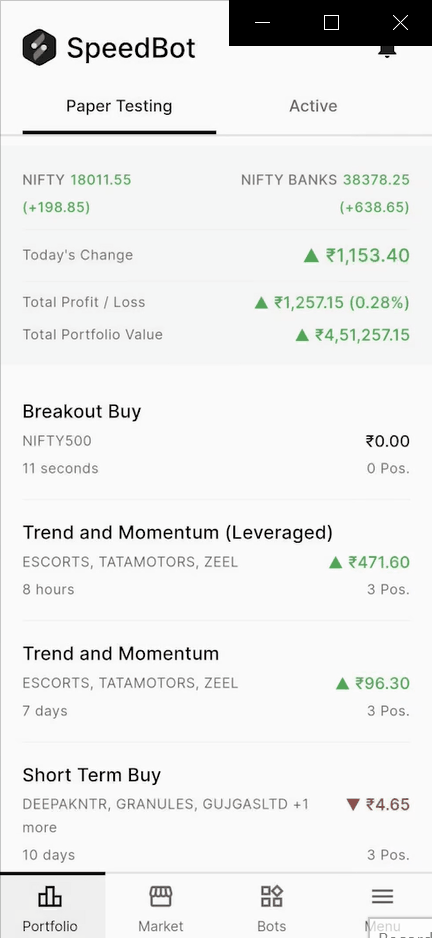Viewport: 432px width, 938px height.
Task: Open notifications via the bell icon
Action: [x=388, y=51]
